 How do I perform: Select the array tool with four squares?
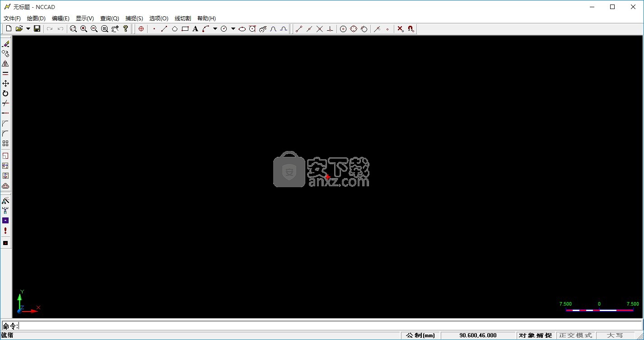tap(5, 143)
